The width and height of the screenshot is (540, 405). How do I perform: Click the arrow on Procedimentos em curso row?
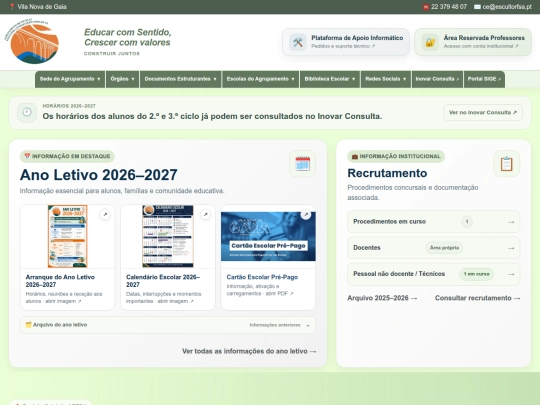tap(511, 222)
